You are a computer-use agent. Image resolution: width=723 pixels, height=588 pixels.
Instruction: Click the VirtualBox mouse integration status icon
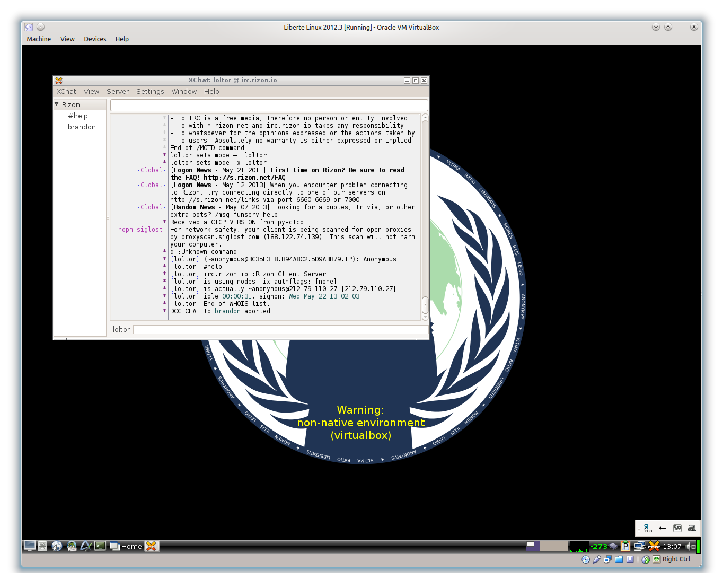[x=646, y=559]
